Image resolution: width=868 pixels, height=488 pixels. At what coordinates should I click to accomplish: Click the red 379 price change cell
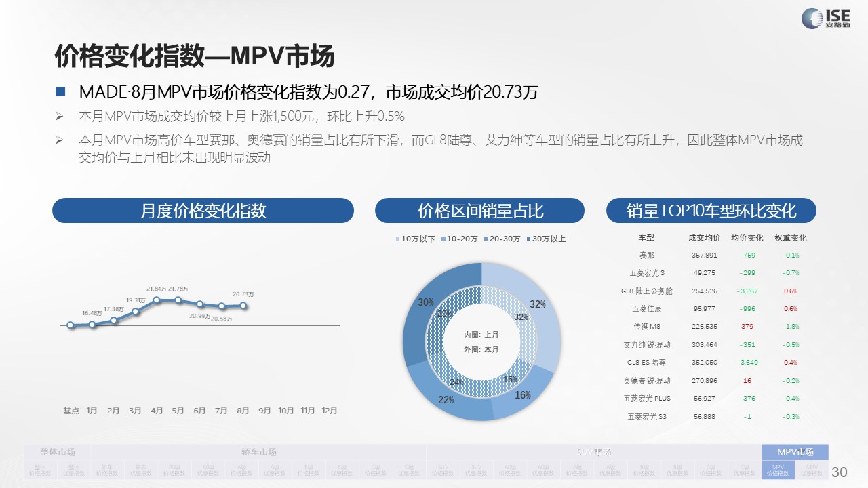(747, 327)
